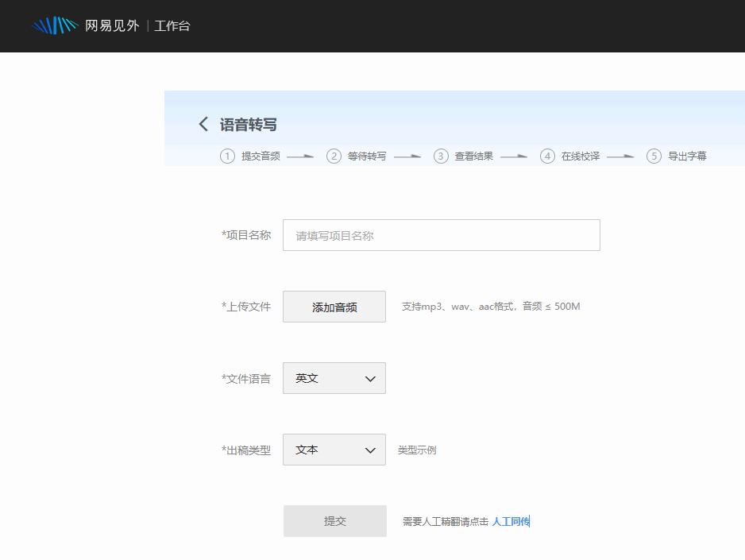Image resolution: width=745 pixels, height=560 pixels.
Task: Click the 工作台 menu item in top bar
Action: [172, 25]
